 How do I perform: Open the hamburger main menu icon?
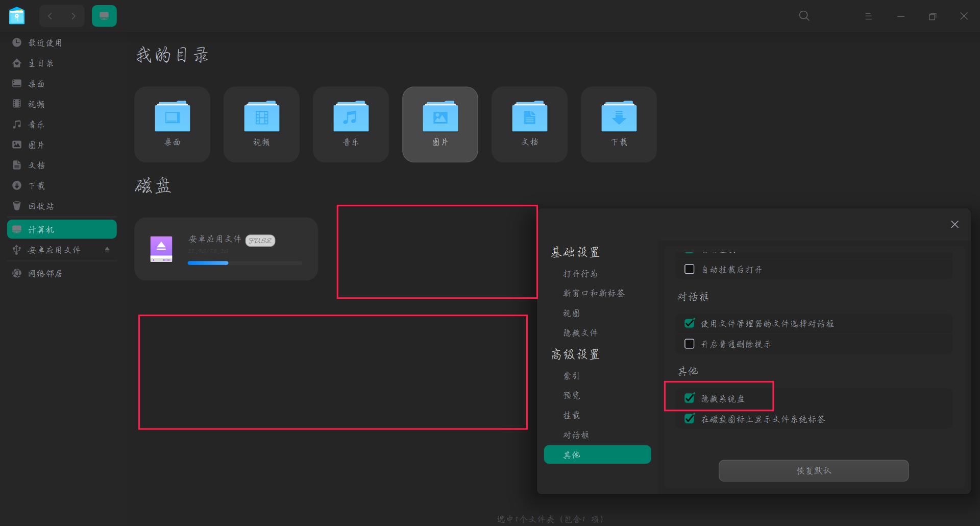click(868, 16)
